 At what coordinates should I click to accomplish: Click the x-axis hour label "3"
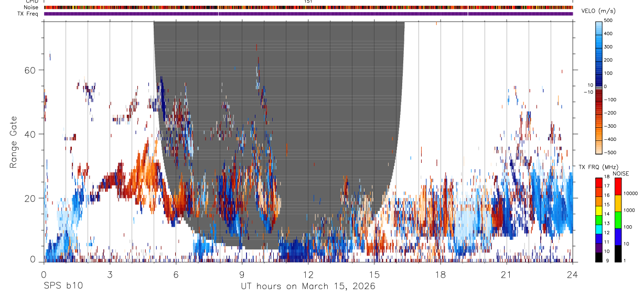[x=110, y=274]
